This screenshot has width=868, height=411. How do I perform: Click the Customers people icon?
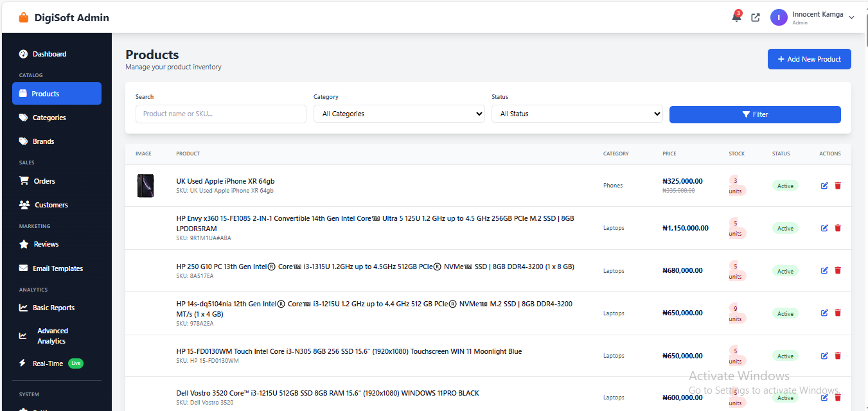24,205
